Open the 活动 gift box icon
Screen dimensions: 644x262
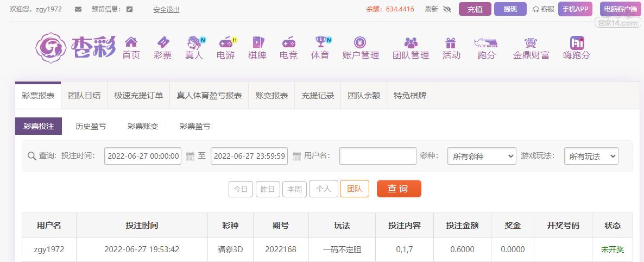[451, 42]
